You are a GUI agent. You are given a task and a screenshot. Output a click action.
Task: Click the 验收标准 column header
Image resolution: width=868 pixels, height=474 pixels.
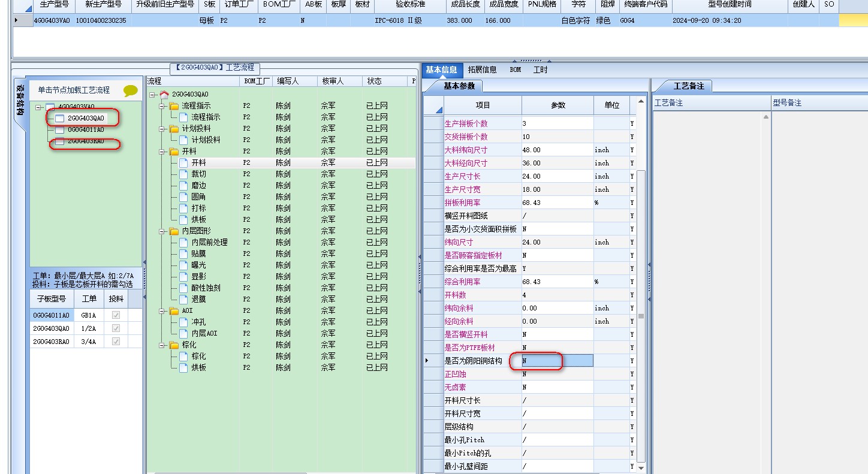tap(411, 4)
